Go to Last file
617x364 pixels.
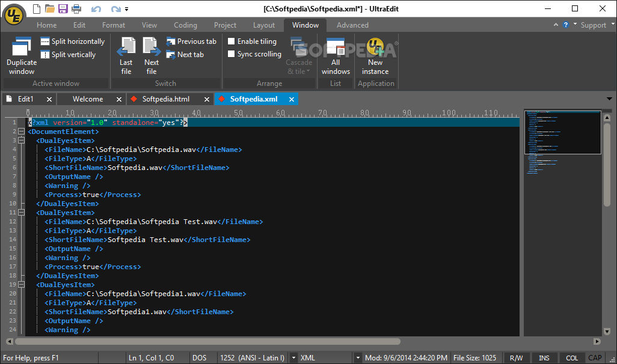[126, 55]
